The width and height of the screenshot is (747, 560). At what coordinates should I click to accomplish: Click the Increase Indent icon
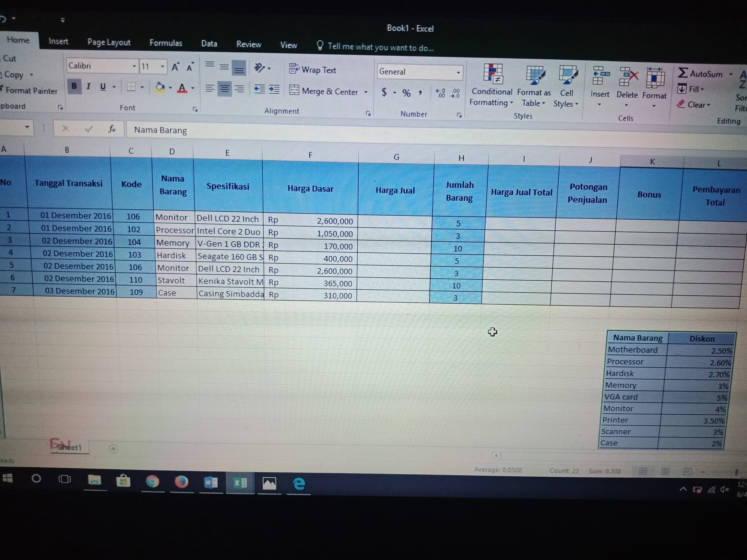click(x=274, y=89)
